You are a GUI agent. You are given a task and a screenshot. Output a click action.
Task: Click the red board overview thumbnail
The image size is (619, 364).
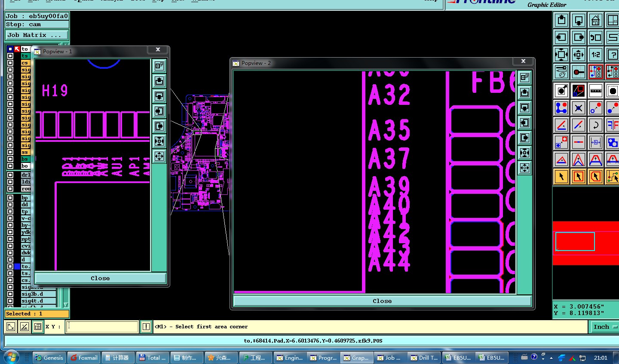(x=585, y=243)
